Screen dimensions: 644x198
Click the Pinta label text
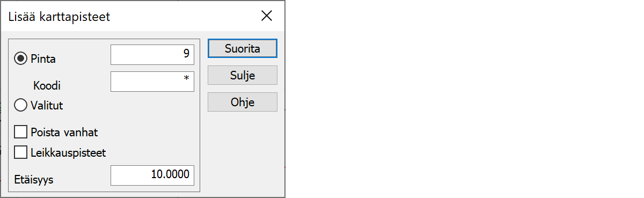click(43, 59)
